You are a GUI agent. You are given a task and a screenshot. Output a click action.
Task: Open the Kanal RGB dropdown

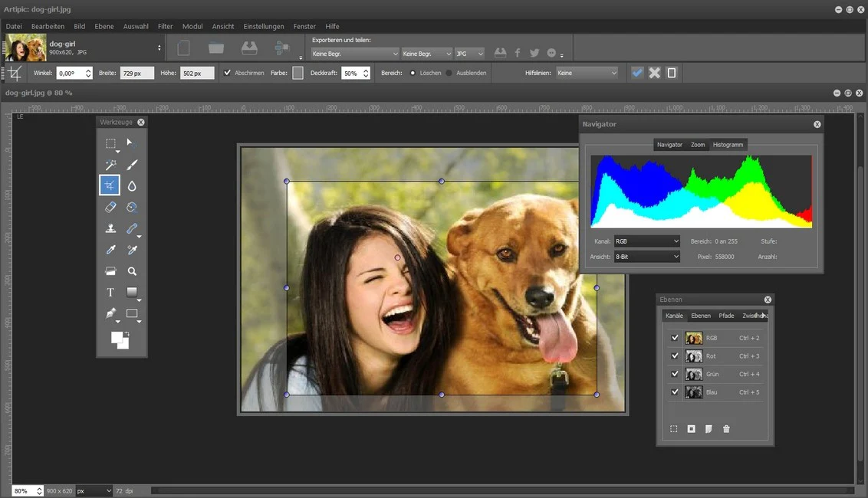point(646,241)
